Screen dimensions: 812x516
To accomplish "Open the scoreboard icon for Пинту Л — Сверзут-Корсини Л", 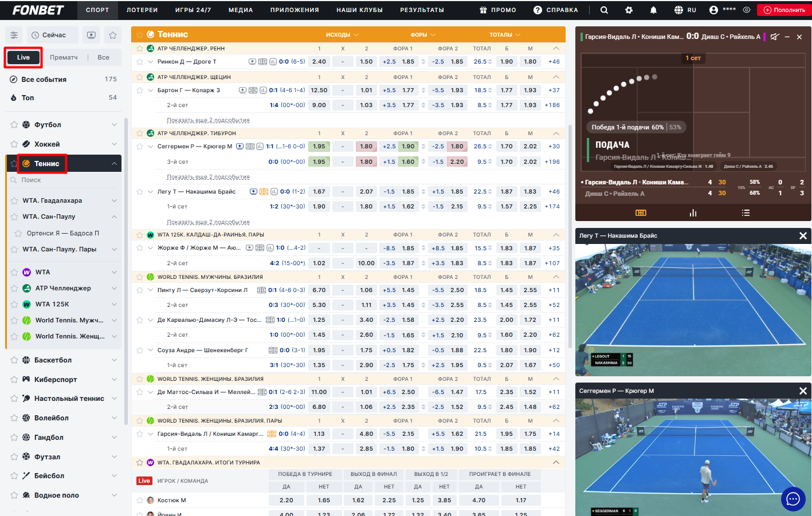I will 261,290.
